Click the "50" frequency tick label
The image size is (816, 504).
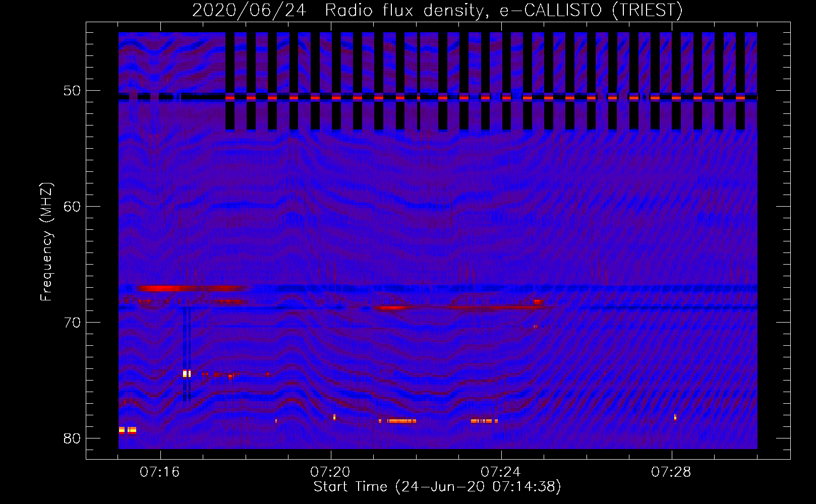point(72,91)
